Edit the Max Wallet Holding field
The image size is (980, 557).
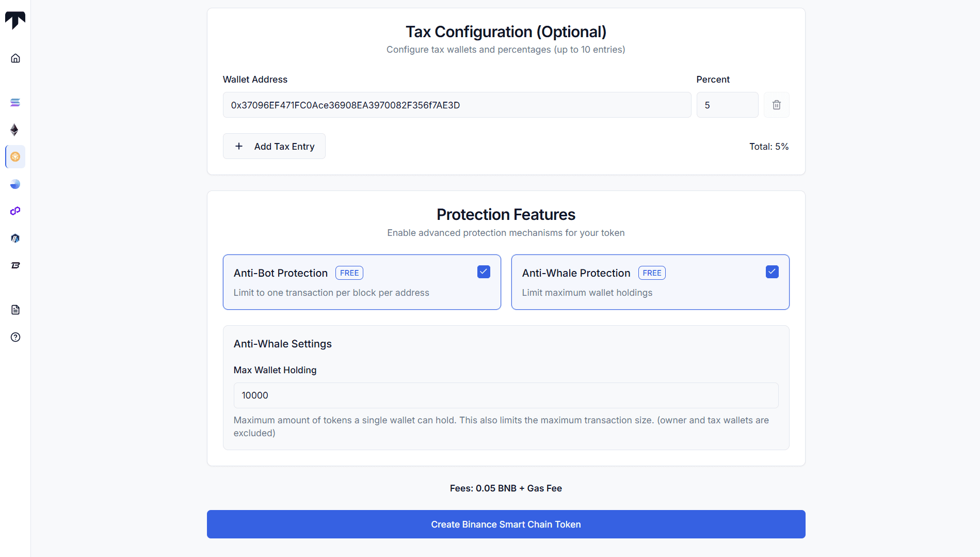(x=506, y=395)
